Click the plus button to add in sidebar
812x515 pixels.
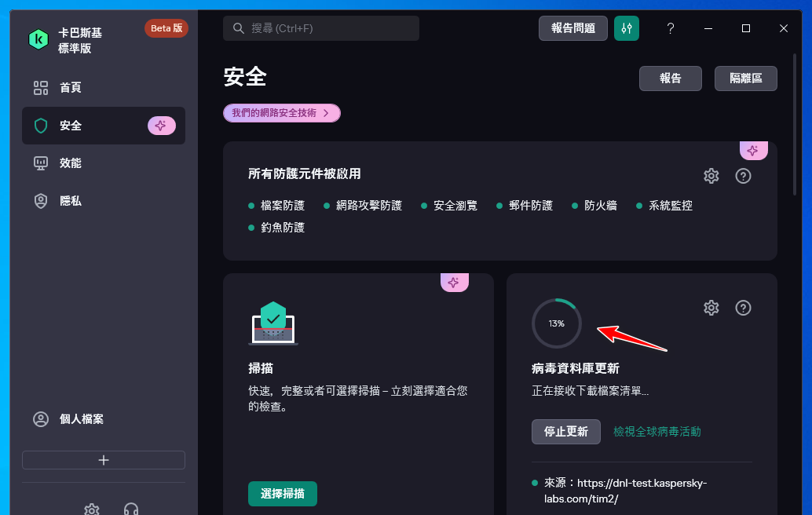[x=104, y=460]
